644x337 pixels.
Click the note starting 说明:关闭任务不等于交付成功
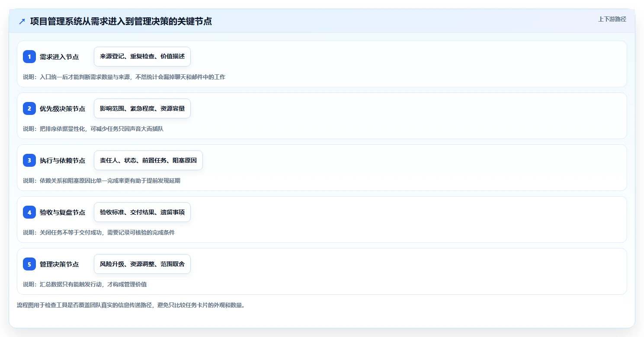point(99,232)
